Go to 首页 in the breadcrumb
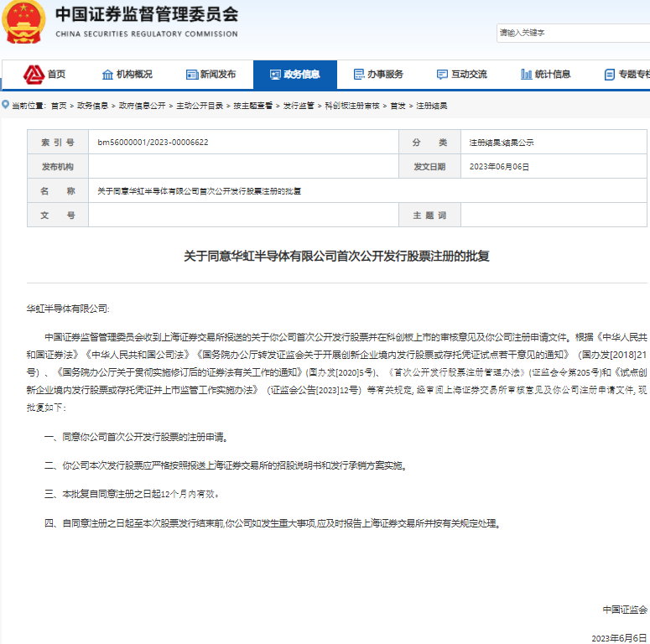The image size is (650, 644). pos(59,106)
